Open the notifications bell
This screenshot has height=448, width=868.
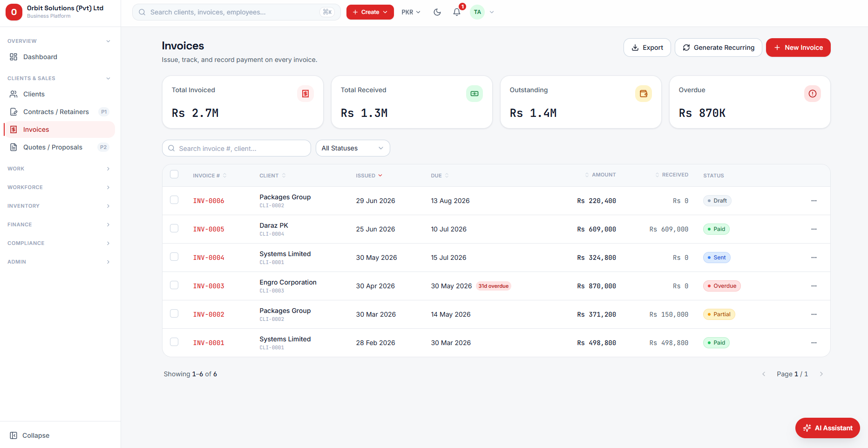click(x=457, y=12)
